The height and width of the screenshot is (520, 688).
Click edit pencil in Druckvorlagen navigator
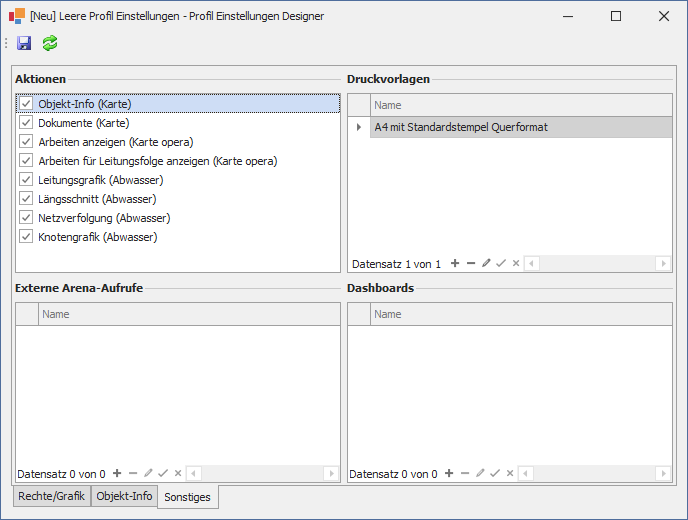click(x=486, y=264)
